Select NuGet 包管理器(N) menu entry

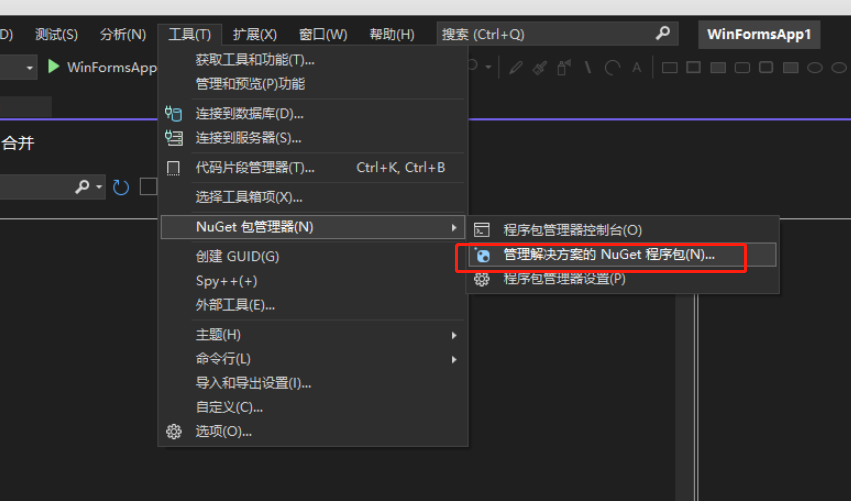coord(313,227)
